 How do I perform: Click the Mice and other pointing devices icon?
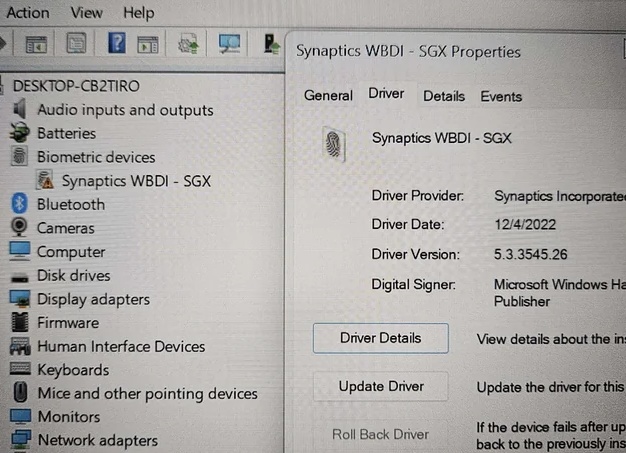tap(20, 392)
